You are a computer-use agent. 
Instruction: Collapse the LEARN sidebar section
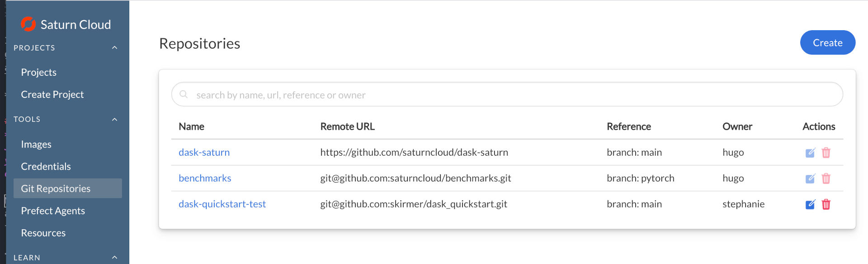(x=114, y=257)
